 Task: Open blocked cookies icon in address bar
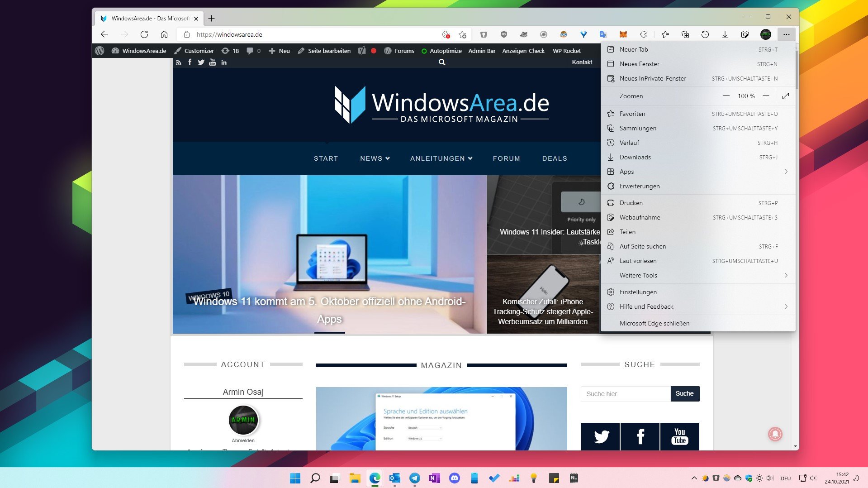446,34
